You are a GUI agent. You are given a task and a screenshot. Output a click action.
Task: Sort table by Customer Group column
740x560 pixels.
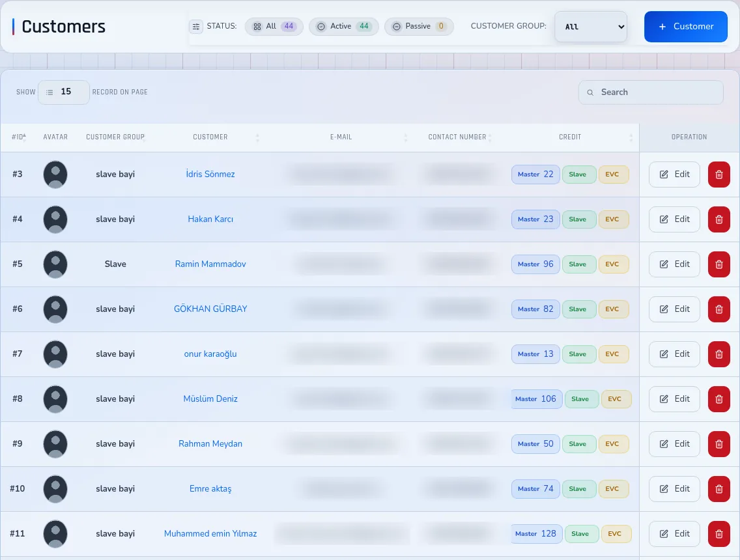[x=115, y=137]
